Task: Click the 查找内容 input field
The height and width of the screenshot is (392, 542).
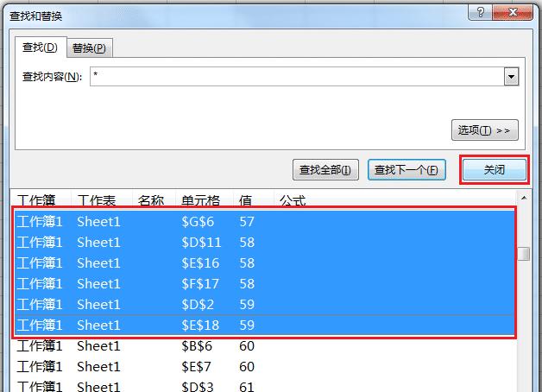Action: (x=297, y=76)
